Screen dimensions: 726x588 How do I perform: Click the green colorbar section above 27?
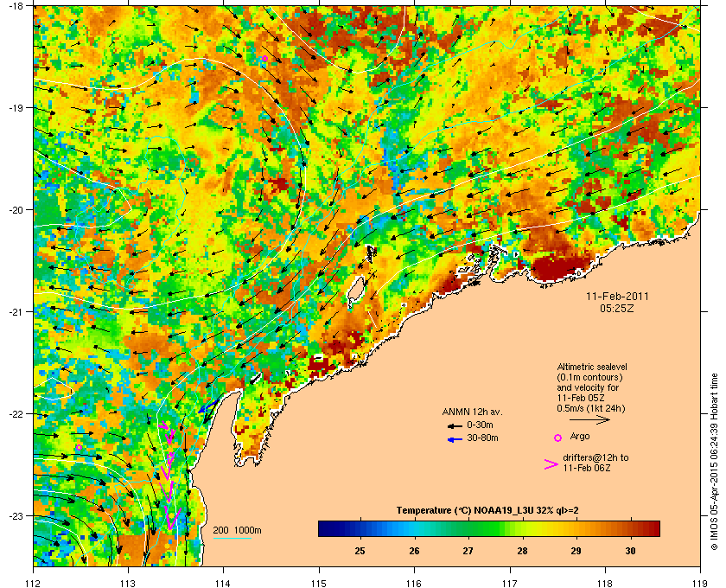point(468,528)
